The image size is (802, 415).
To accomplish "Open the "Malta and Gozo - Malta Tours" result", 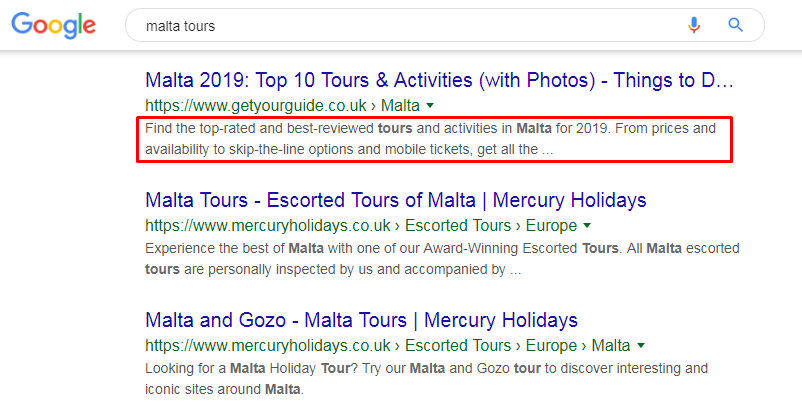I will pos(361,320).
